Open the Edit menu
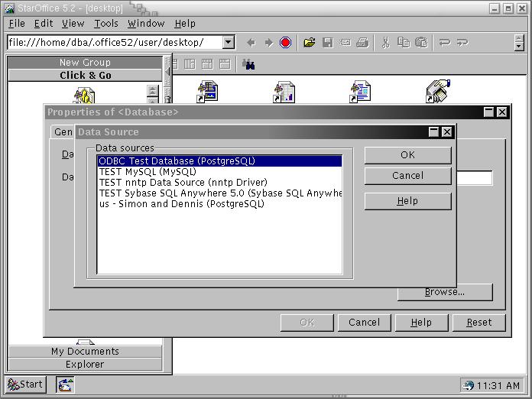The width and height of the screenshot is (532, 399). 44,24
